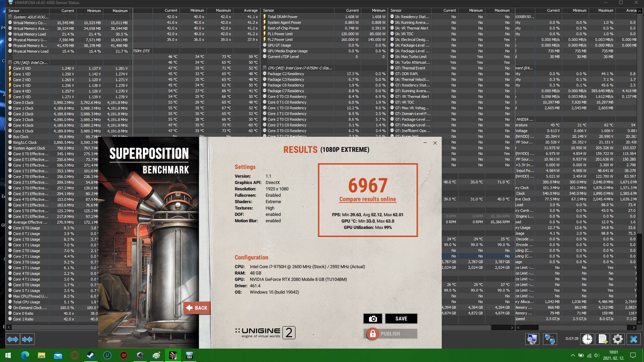The height and width of the screenshot is (362, 644).
Task: Click the screenshot camera button
Action: point(373,319)
